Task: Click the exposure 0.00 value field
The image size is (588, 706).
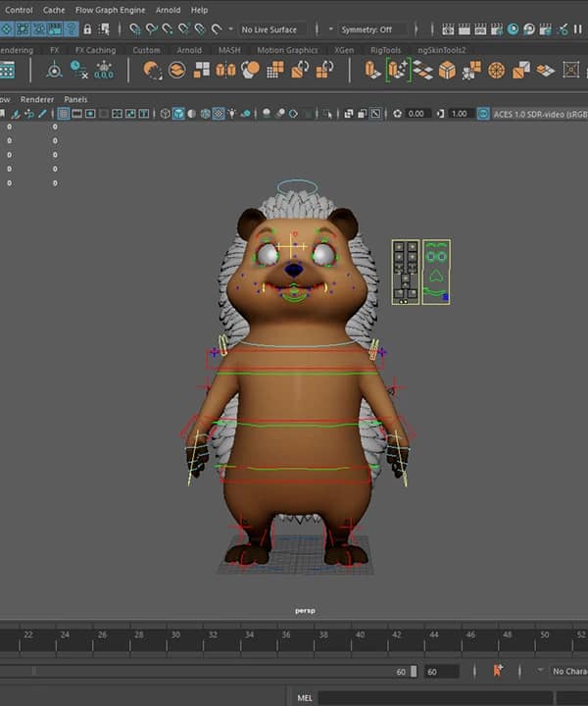Action: 417,114
